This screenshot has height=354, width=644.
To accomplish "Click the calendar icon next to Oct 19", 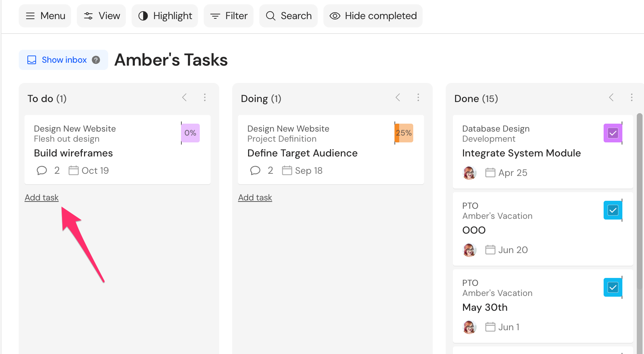I will [x=74, y=170].
